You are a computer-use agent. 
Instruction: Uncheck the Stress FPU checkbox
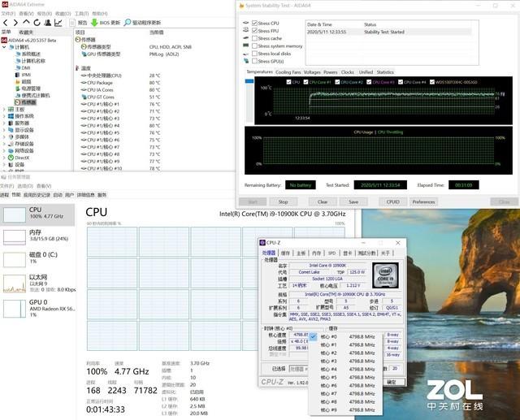pos(254,31)
